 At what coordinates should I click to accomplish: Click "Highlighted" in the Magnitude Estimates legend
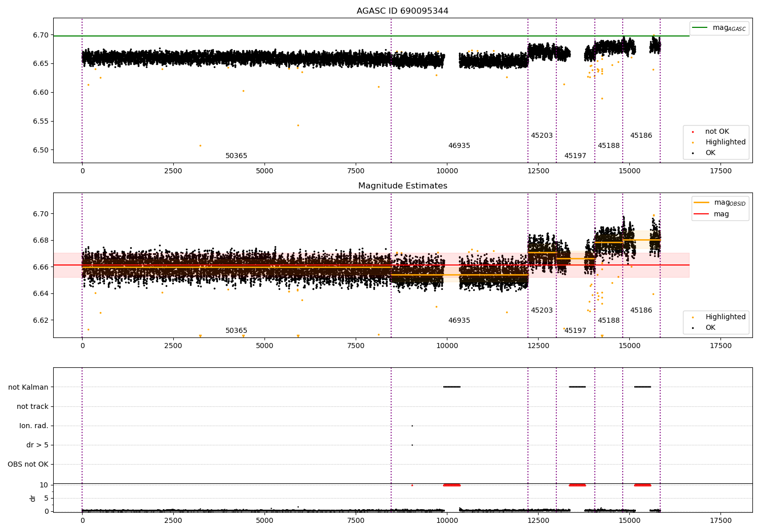[725, 317]
